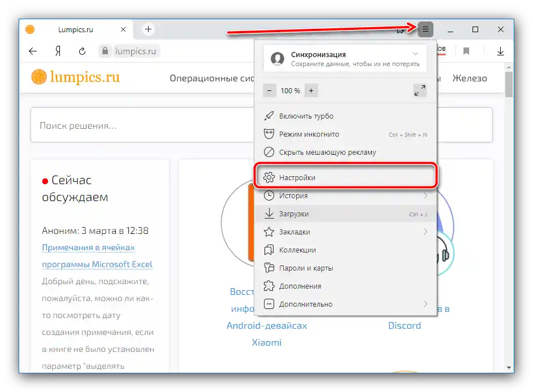533x392 pixels.
Task: Bookmark the page with the flag icon
Action: click(x=466, y=50)
